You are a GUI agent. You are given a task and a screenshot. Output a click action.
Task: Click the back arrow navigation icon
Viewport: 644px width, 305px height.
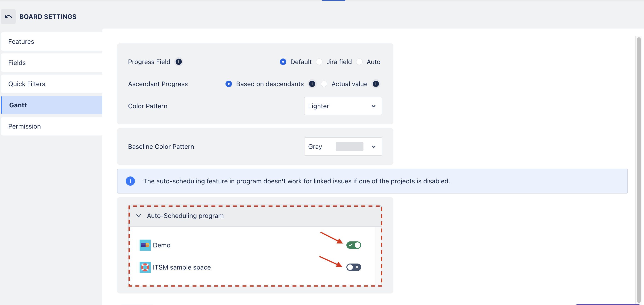coord(9,16)
